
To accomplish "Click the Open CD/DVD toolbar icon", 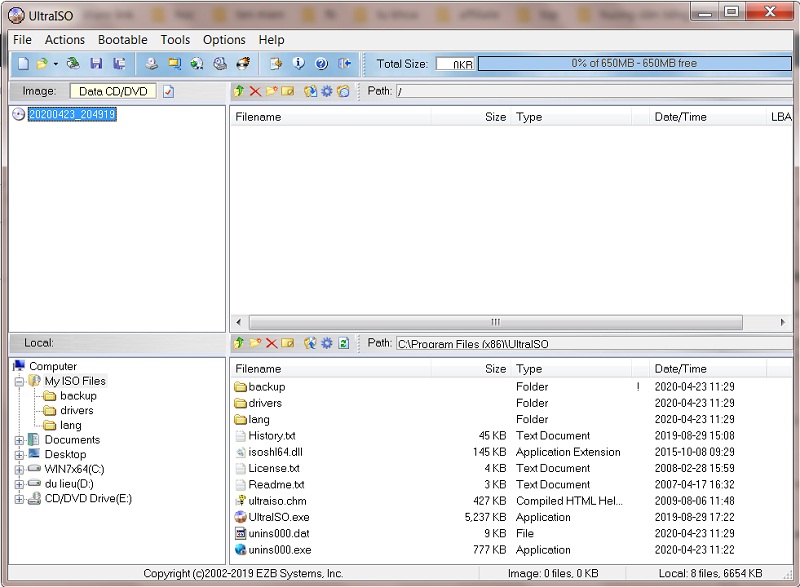I will [x=73, y=63].
